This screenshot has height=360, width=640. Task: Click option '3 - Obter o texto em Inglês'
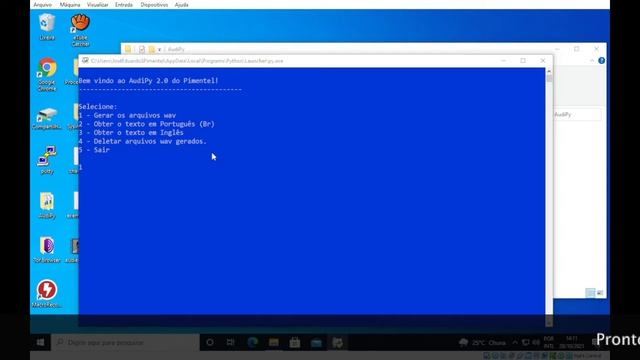131,133
